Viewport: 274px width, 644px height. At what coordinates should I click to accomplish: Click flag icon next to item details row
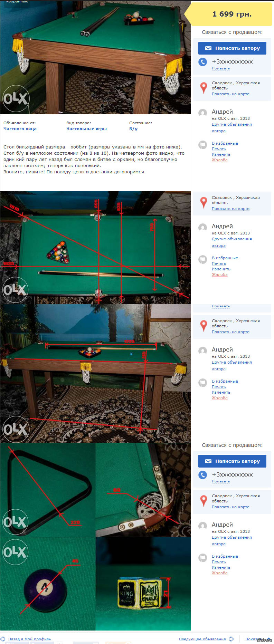tap(202, 145)
